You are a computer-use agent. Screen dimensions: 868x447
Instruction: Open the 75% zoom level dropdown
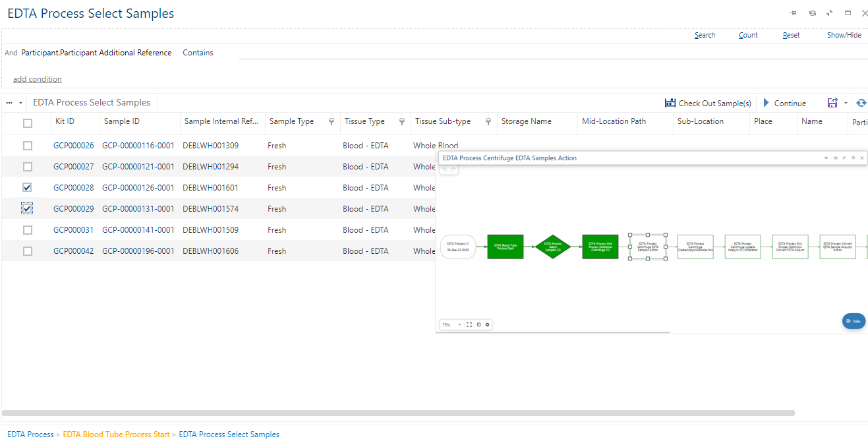tap(459, 324)
